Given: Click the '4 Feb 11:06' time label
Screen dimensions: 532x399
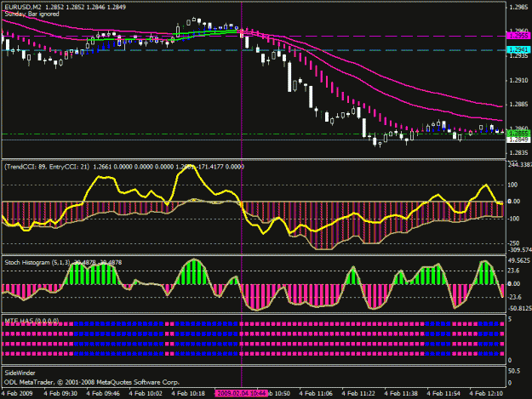Looking at the screenshot, I should coord(316,393).
